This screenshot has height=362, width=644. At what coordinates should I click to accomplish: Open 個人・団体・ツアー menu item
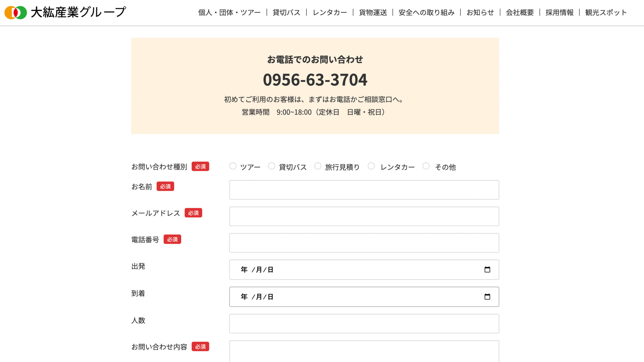[x=229, y=12]
